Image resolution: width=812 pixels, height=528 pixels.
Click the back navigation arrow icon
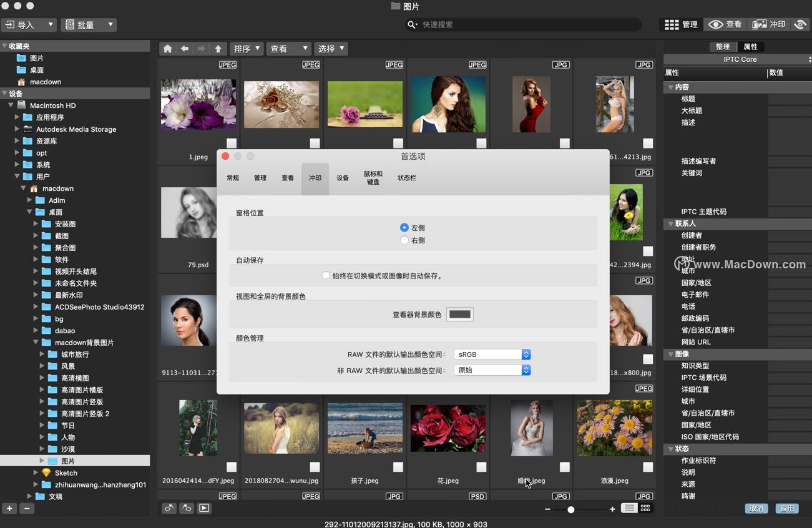tap(184, 48)
